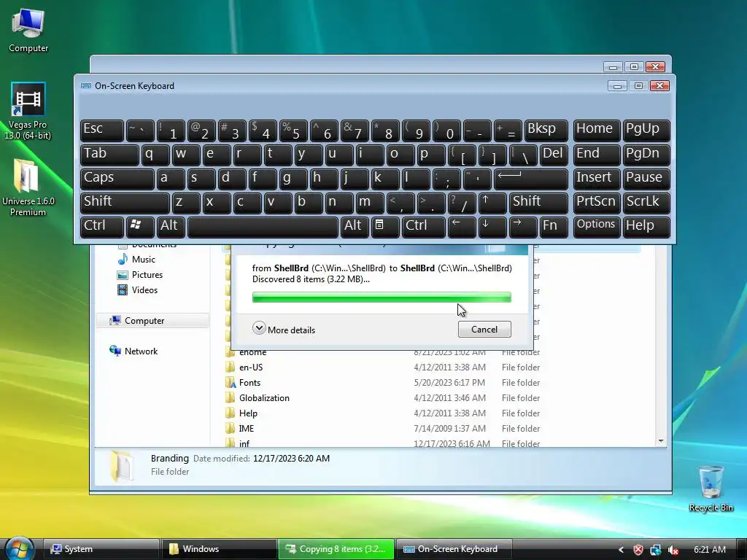Toggle the Caps lock key
This screenshot has height=560, width=747.
117,179
